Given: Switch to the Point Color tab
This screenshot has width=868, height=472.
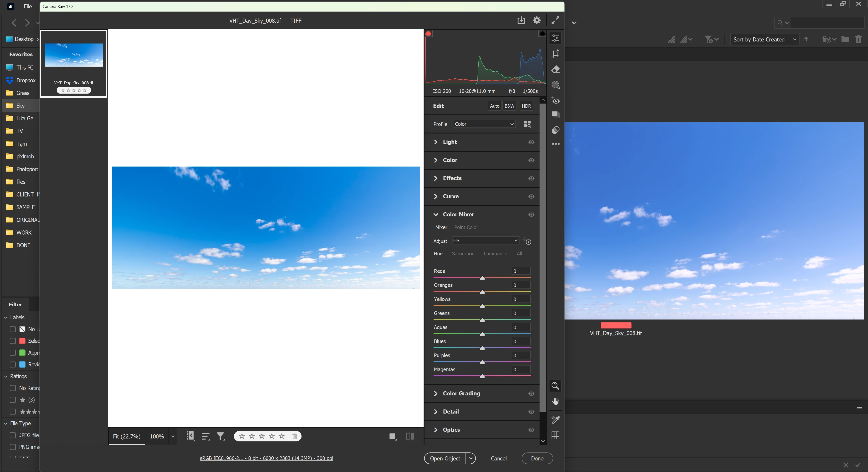Looking at the screenshot, I should 466,227.
